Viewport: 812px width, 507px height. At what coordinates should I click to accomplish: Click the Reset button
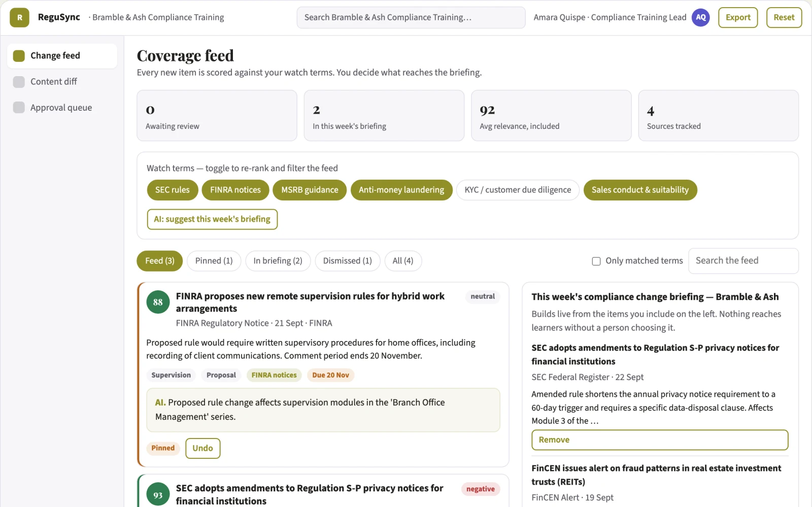[784, 17]
